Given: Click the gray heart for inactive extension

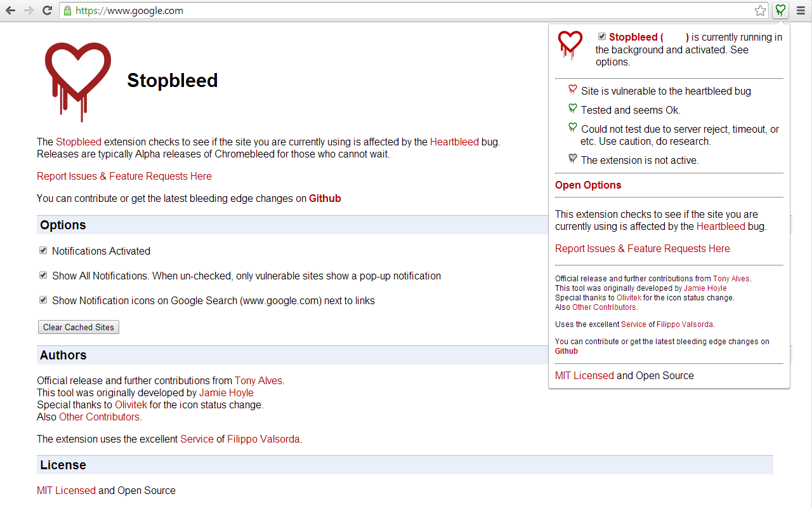Looking at the screenshot, I should [x=573, y=159].
